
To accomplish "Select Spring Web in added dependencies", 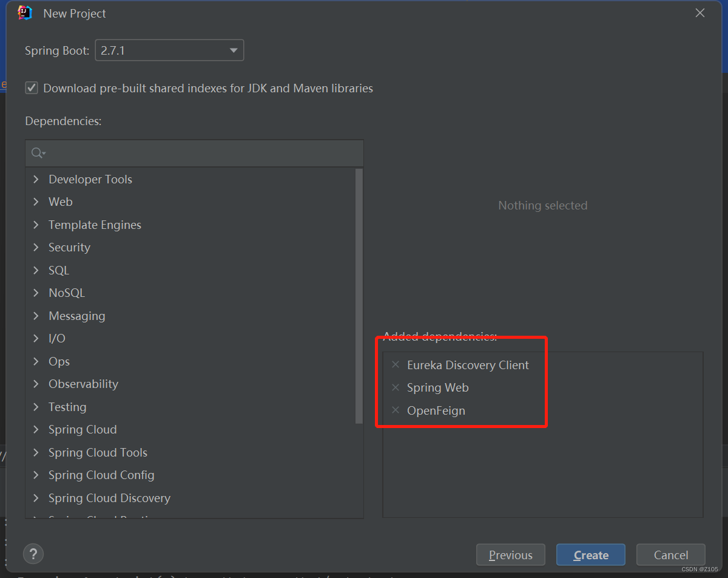I will [x=437, y=387].
